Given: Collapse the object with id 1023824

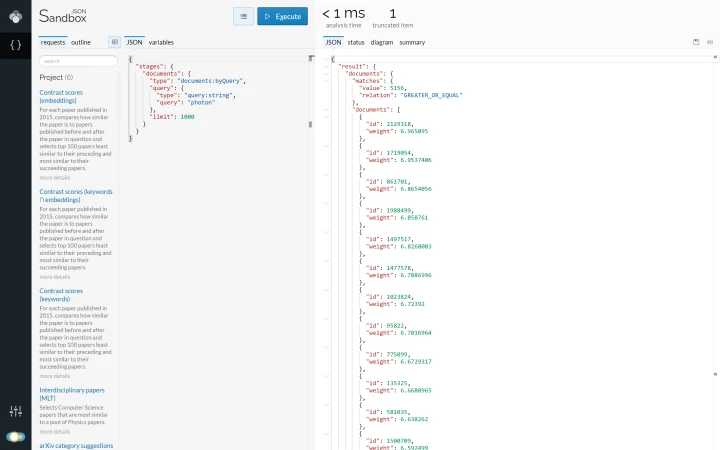Looking at the screenshot, I should 326,289.
